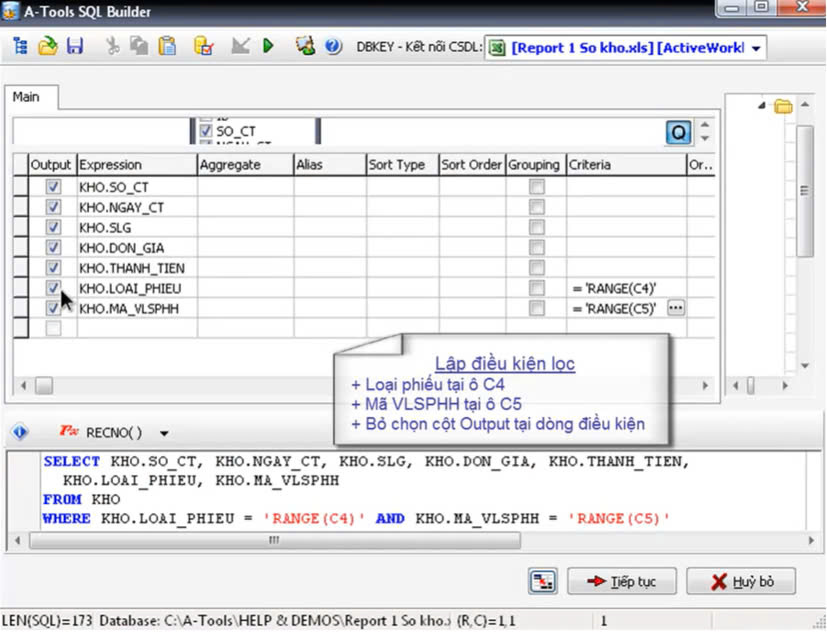Screen dimensions: 827x633
Task: Click the icon button left of Tiếp tục
Action: point(542,581)
